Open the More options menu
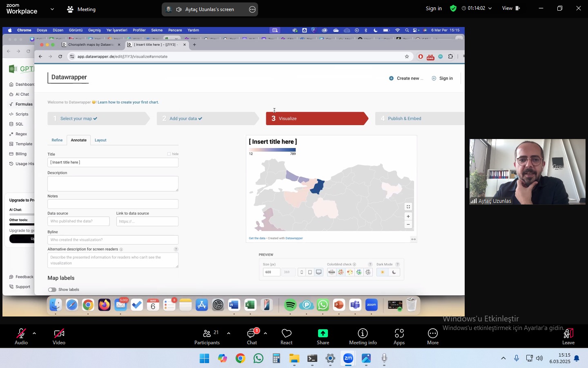This screenshot has height=368, width=588. [432, 337]
